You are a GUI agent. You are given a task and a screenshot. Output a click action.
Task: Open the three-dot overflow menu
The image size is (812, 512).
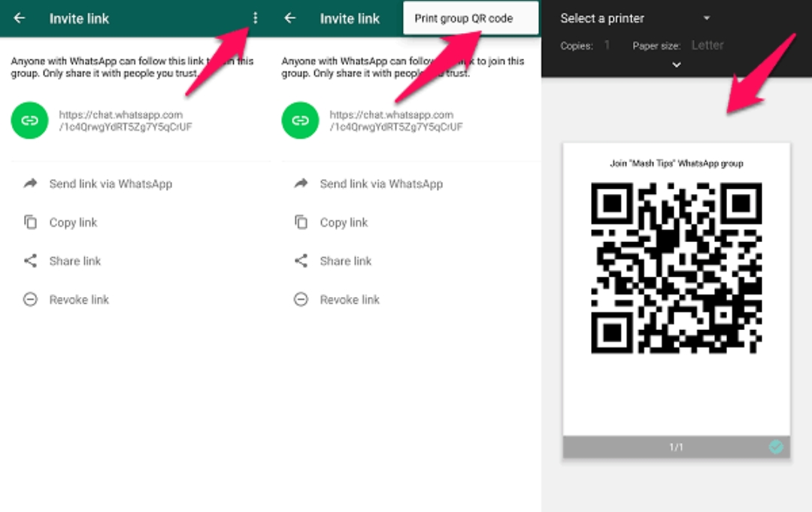tap(256, 18)
